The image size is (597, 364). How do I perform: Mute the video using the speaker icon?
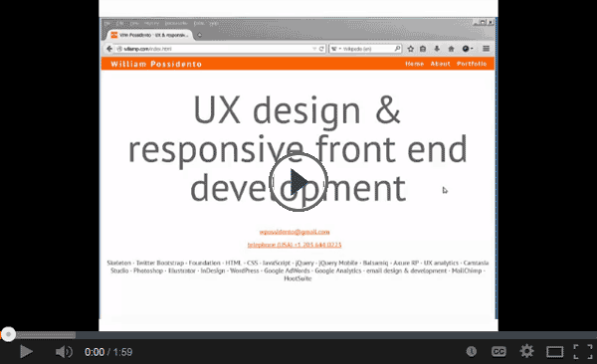pyautogui.click(x=64, y=352)
